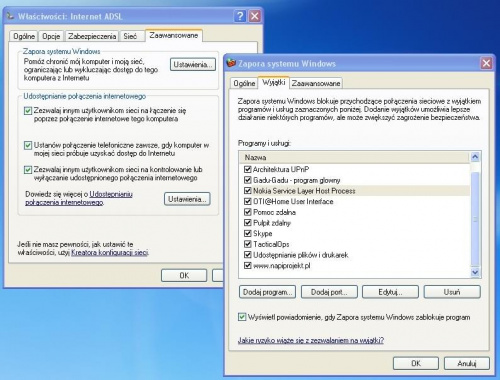
Task: Toggle the Pulpit zdalny checkbox
Action: [247, 223]
